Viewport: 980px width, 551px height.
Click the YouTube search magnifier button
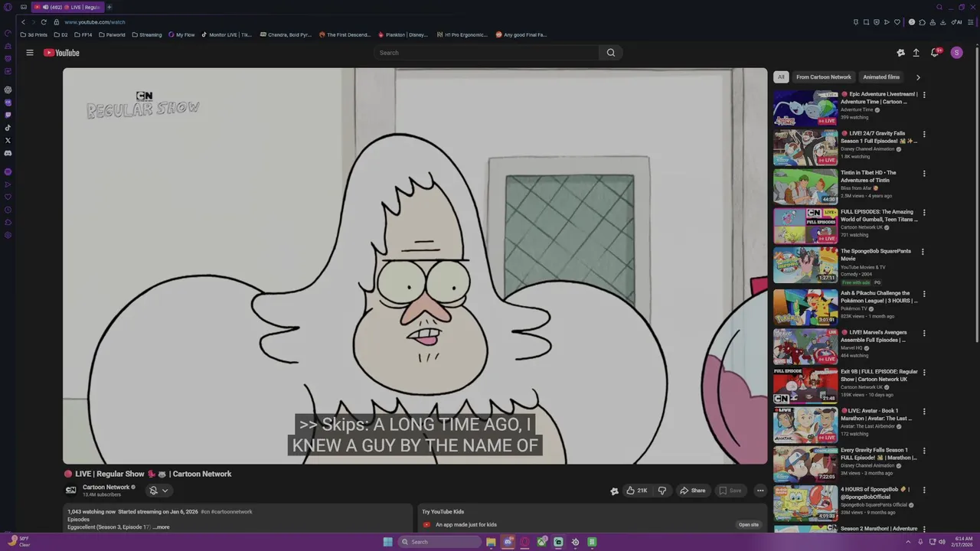611,53
